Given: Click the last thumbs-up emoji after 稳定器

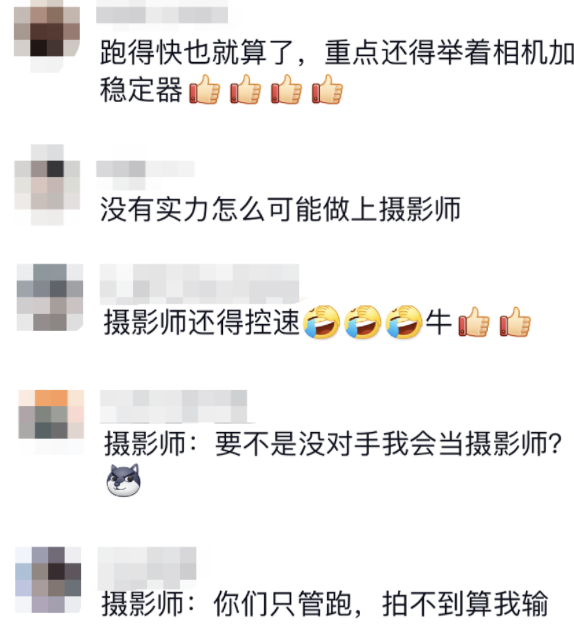Looking at the screenshot, I should click(328, 89).
